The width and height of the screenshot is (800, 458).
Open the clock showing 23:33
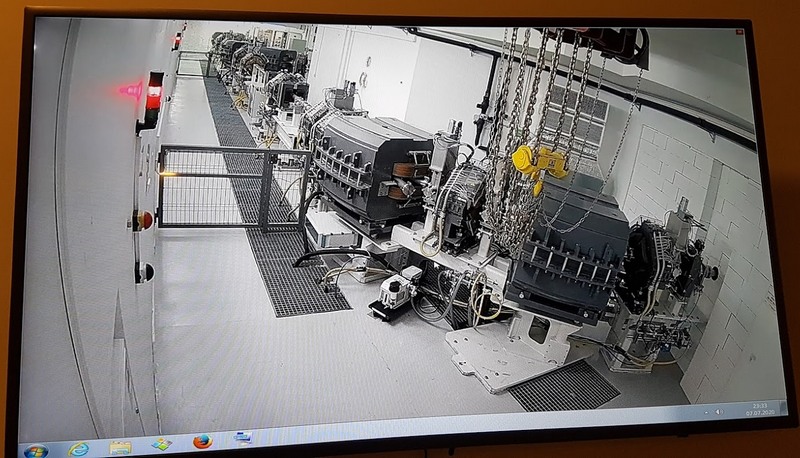(760, 409)
